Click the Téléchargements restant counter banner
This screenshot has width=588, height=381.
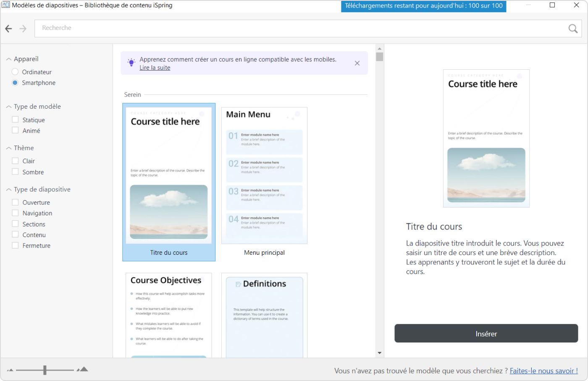pos(424,6)
